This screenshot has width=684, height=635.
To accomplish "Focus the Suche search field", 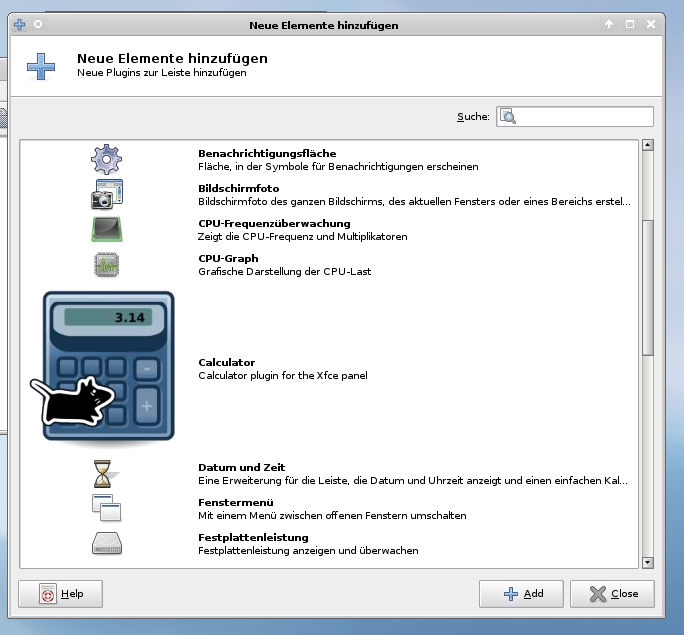I will (585, 117).
